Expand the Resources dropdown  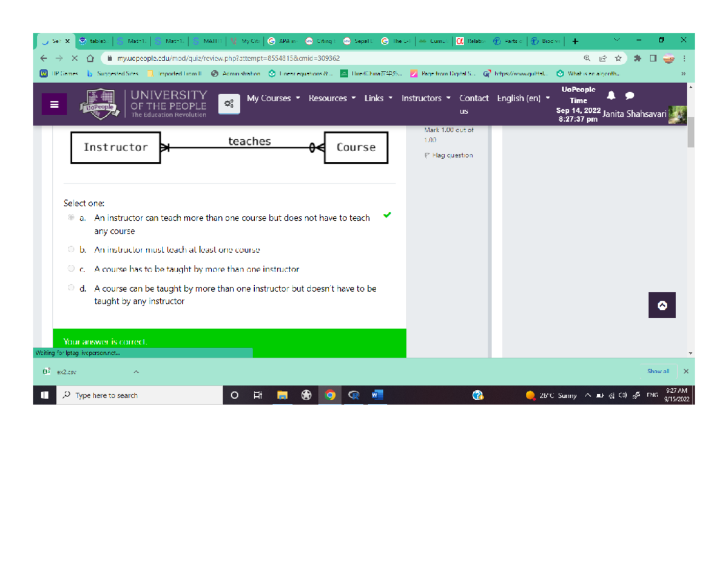(x=328, y=98)
